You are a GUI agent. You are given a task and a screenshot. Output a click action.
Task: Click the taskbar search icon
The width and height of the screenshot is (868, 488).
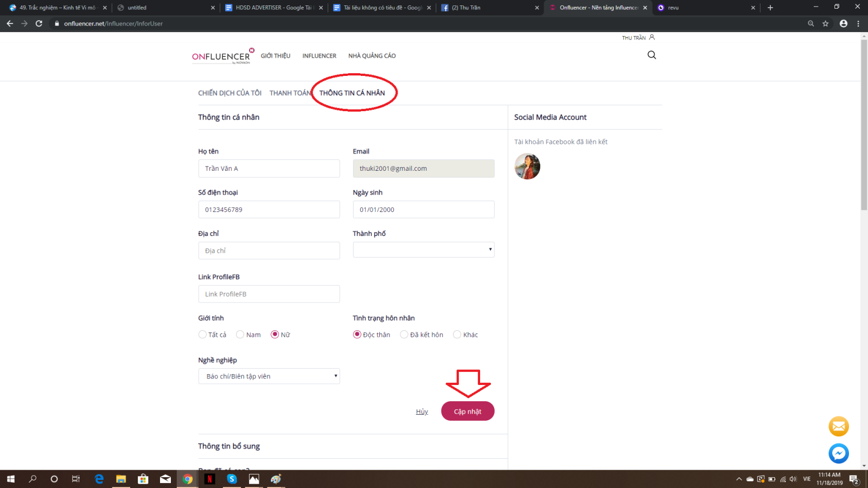point(33,479)
